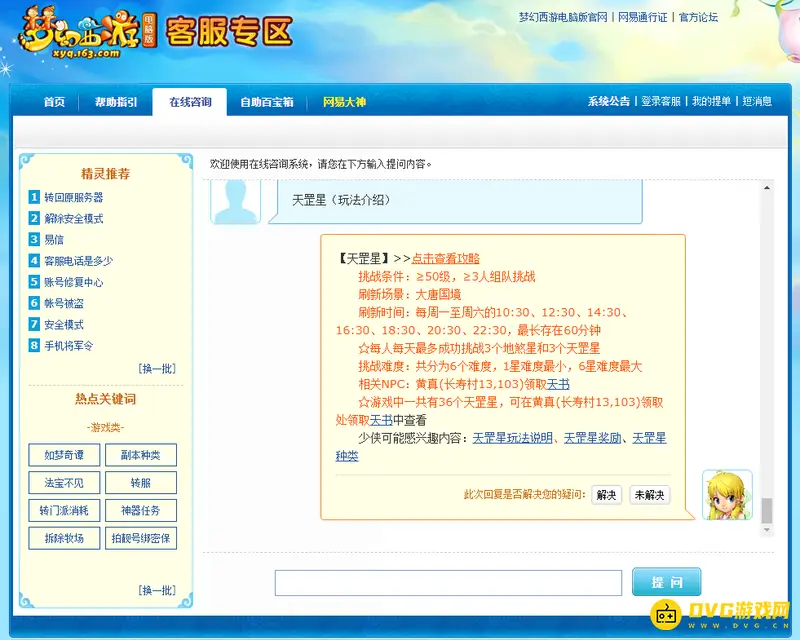Select the 易信 recommendation
This screenshot has height=640, width=800.
(x=54, y=240)
